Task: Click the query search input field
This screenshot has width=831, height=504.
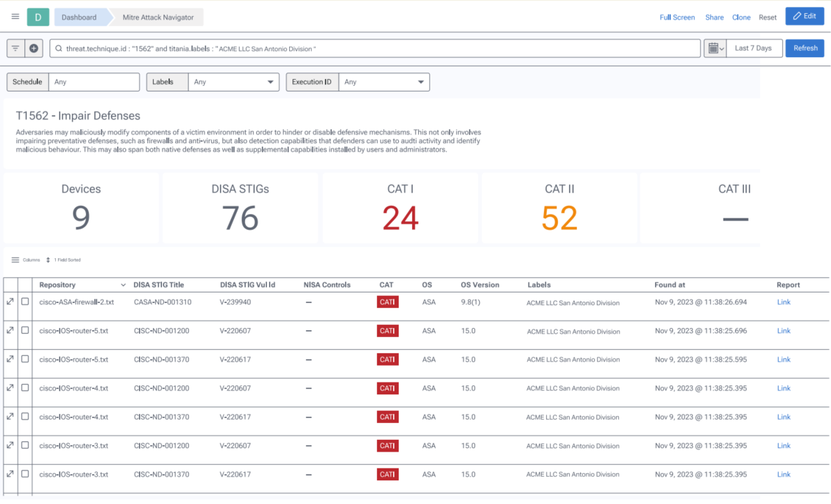Action: [377, 48]
